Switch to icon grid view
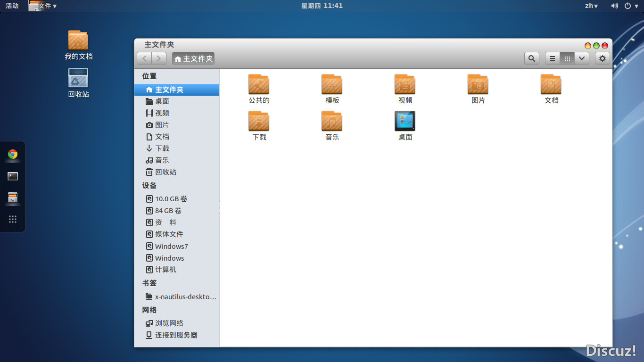644x362 pixels. pyautogui.click(x=568, y=58)
